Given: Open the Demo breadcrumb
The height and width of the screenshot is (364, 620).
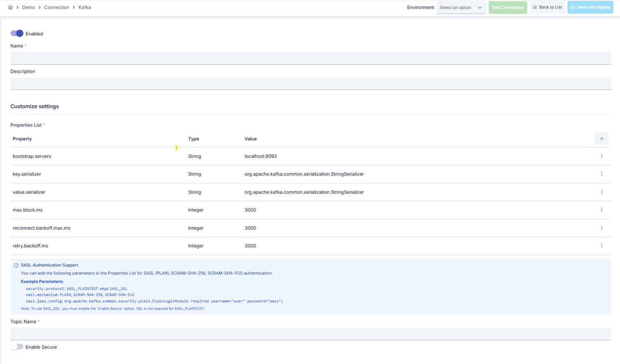Looking at the screenshot, I should coord(28,7).
